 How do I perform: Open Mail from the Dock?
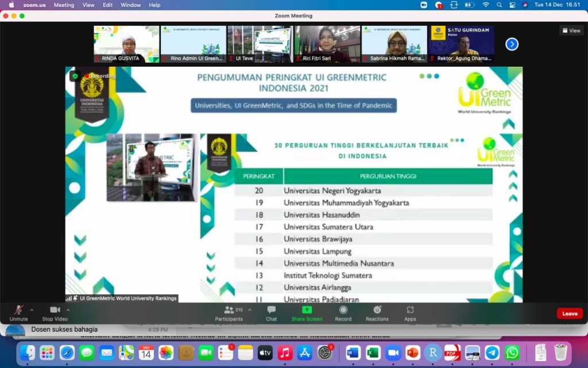[107, 353]
